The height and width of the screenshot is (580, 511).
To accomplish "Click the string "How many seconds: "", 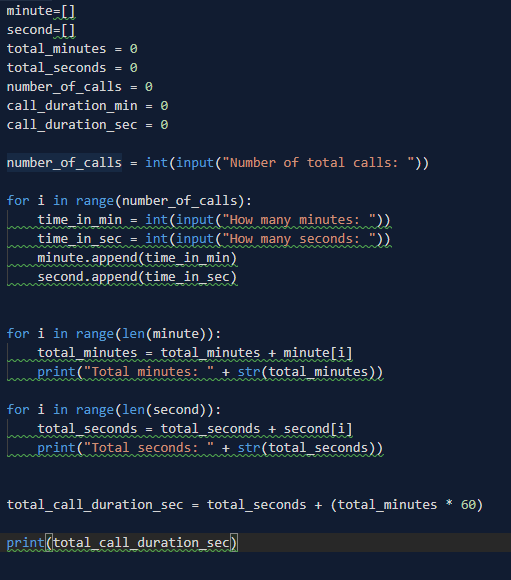I will [x=299, y=239].
